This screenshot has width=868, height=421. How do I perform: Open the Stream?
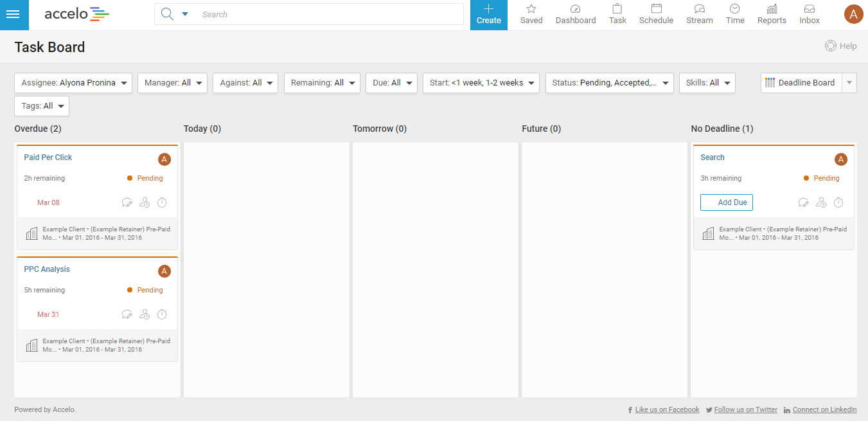pos(700,15)
